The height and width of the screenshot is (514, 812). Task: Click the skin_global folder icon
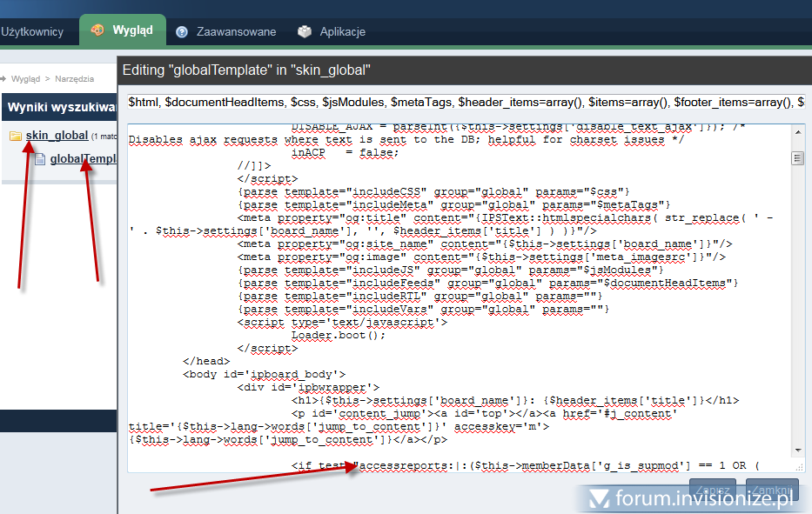tap(16, 136)
